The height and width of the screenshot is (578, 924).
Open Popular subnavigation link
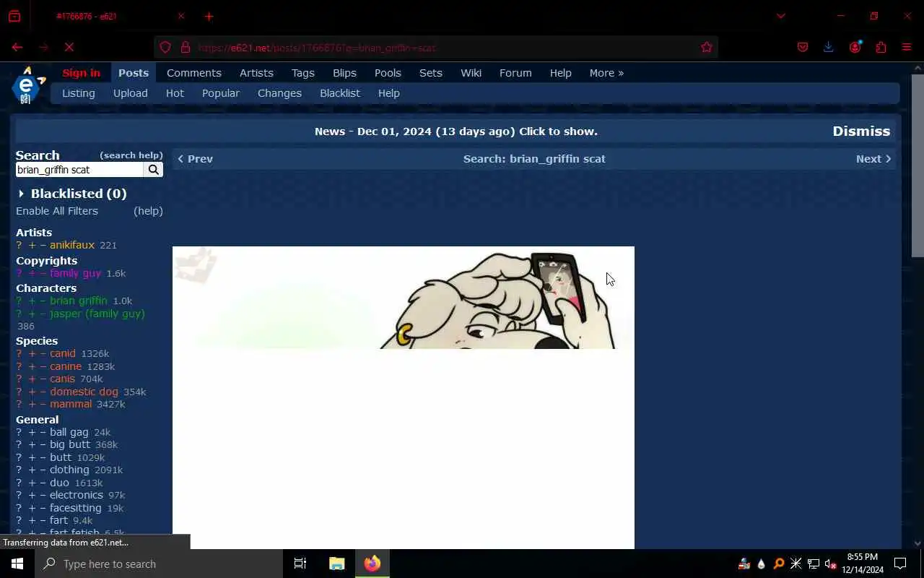click(x=221, y=93)
